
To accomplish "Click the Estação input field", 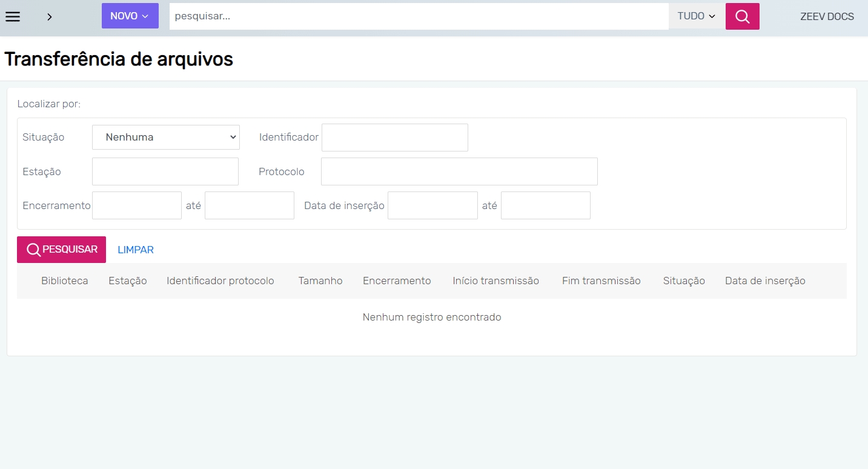I will coord(165,171).
